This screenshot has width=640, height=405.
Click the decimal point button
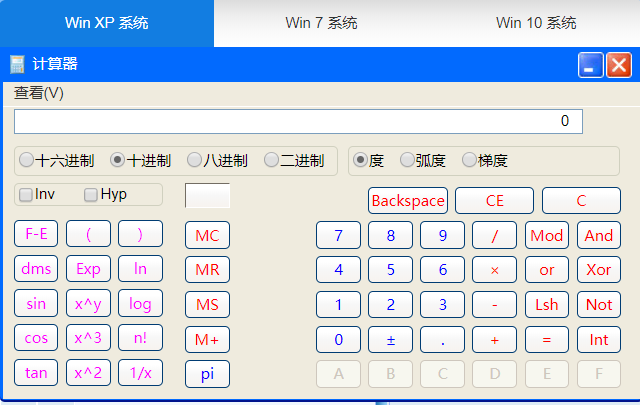[442, 339]
